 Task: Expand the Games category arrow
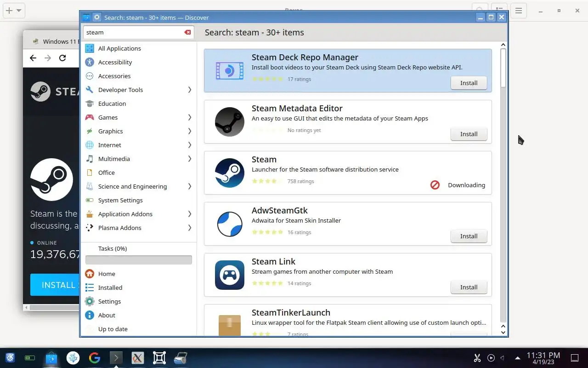pyautogui.click(x=189, y=117)
